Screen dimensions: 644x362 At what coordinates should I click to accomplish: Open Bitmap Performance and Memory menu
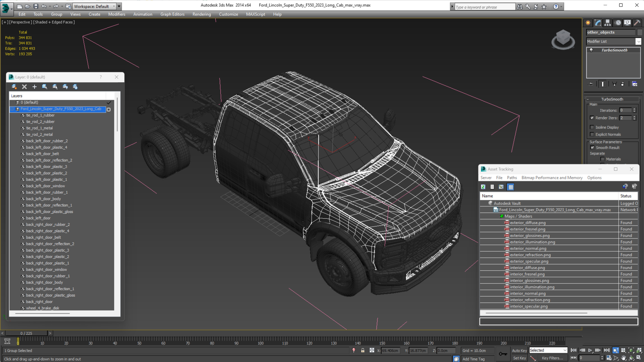click(552, 178)
